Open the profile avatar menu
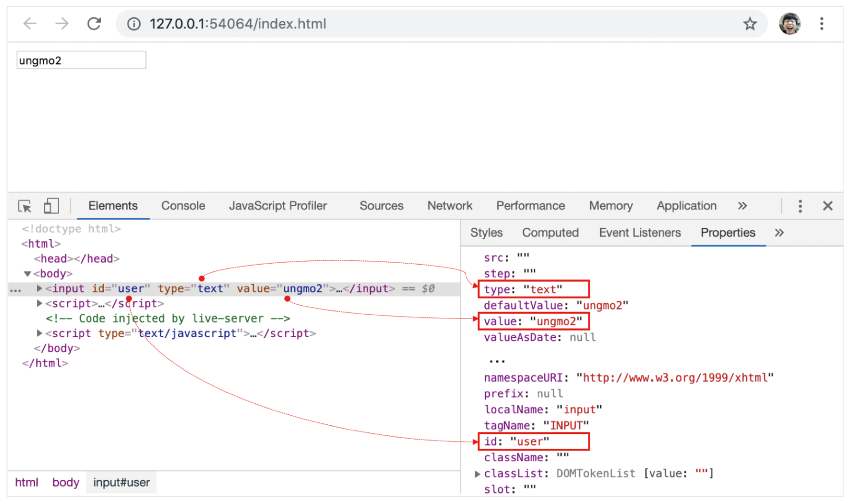Screen dimensions: 855x504 790,24
